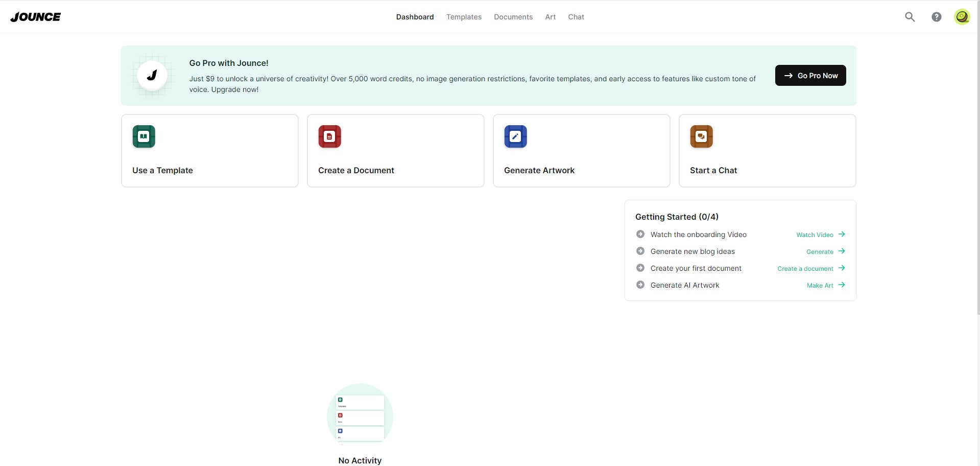Screen dimensions: 980x466
Task: Click the No Activity illustration thumbnail
Action: [360, 416]
